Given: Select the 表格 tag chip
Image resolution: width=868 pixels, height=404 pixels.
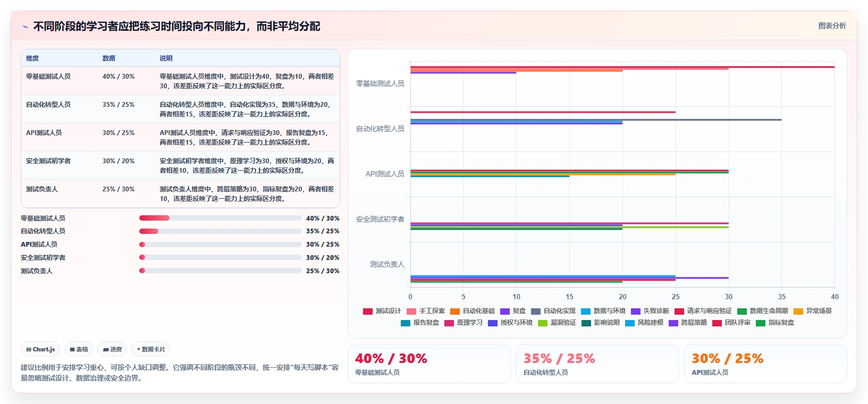Looking at the screenshot, I should click(79, 349).
